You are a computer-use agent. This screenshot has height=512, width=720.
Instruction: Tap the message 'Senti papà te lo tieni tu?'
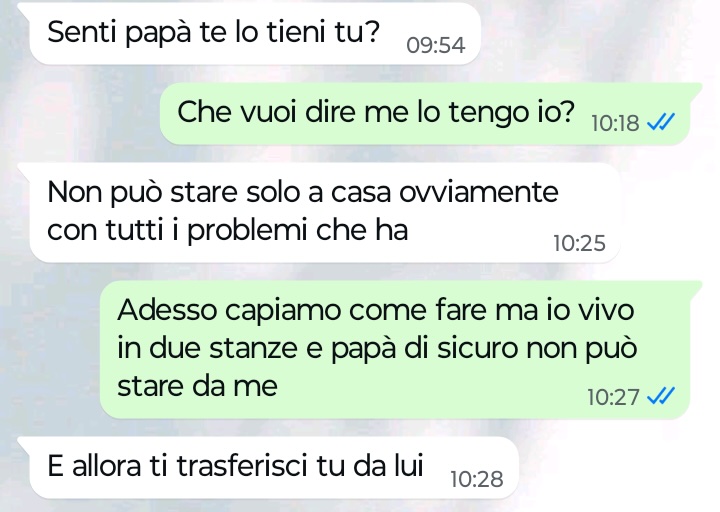point(255,33)
